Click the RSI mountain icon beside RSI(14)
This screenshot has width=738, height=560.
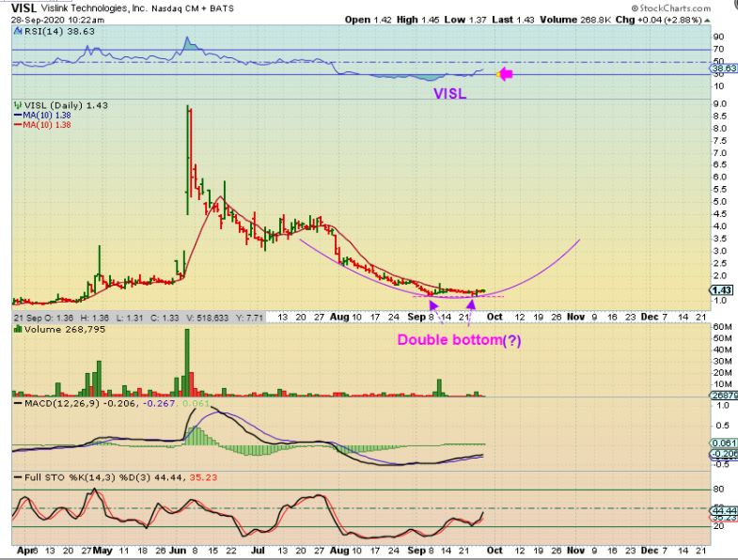click(x=18, y=32)
